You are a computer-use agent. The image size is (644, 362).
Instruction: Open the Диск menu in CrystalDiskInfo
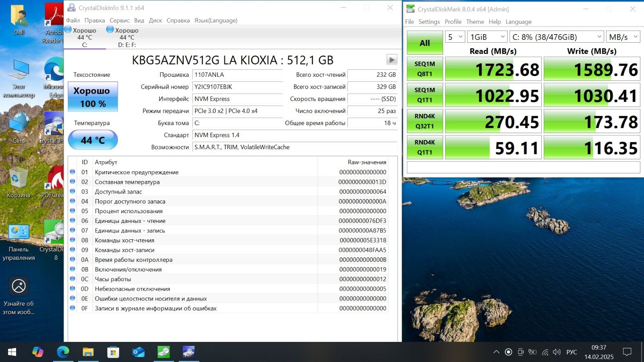tap(155, 21)
